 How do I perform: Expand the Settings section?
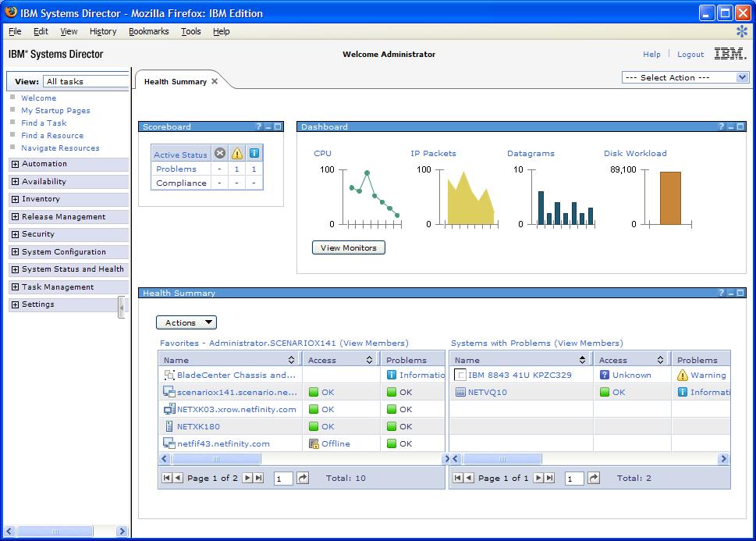pyautogui.click(x=16, y=304)
